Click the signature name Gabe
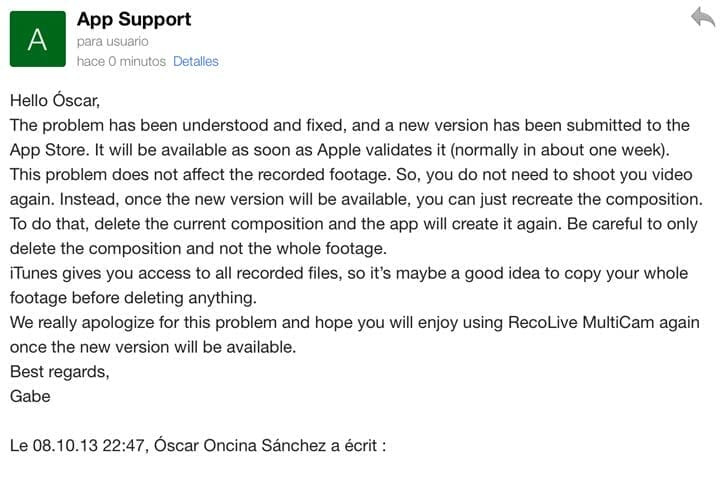The image size is (720, 480). click(29, 395)
